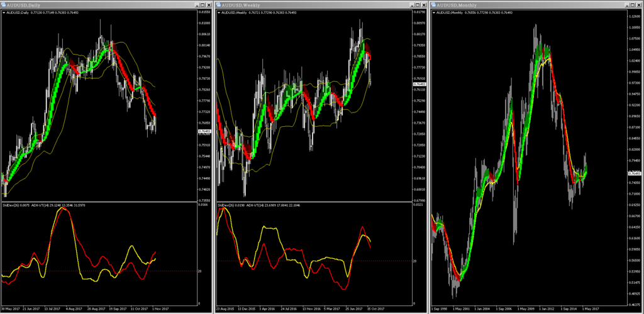Image resolution: width=644 pixels, height=314 pixels.
Task: Click the '15 Oct 2017' date on Weekly axis
Action: pyautogui.click(x=376, y=309)
